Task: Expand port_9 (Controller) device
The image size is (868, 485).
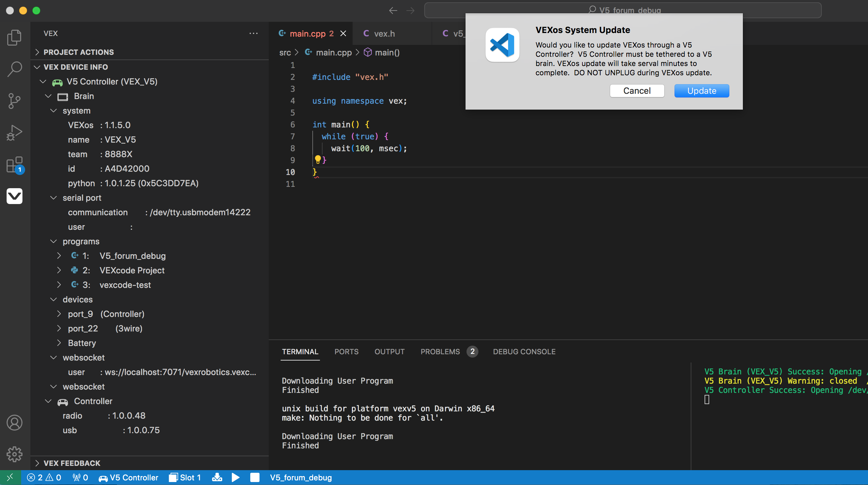Action: tap(59, 314)
